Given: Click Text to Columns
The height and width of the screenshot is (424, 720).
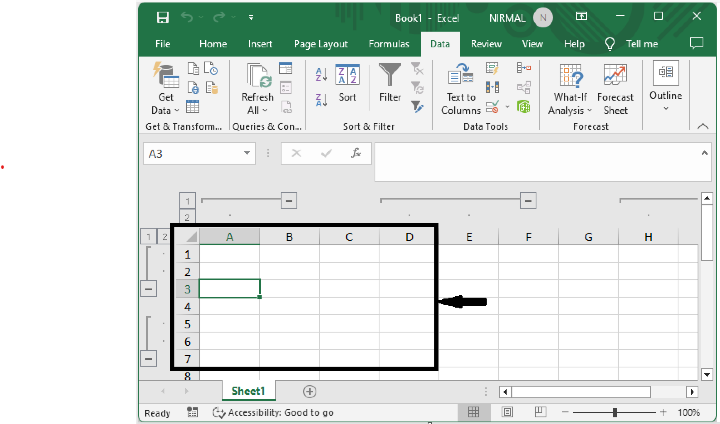Looking at the screenshot, I should pyautogui.click(x=461, y=89).
